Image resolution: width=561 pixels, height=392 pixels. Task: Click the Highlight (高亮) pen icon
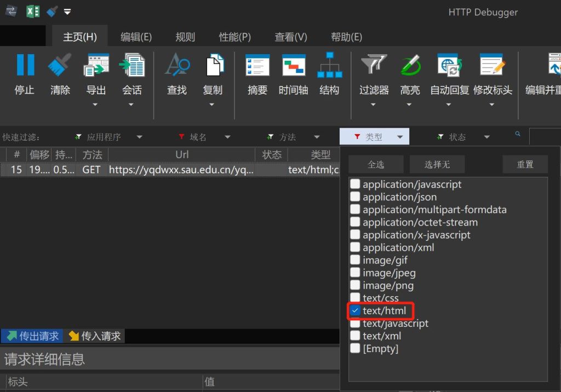coord(410,66)
